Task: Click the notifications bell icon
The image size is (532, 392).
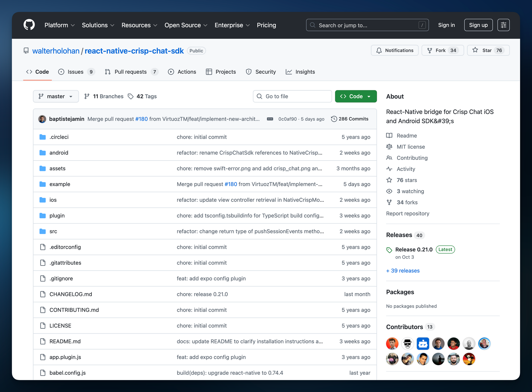Action: click(379, 50)
